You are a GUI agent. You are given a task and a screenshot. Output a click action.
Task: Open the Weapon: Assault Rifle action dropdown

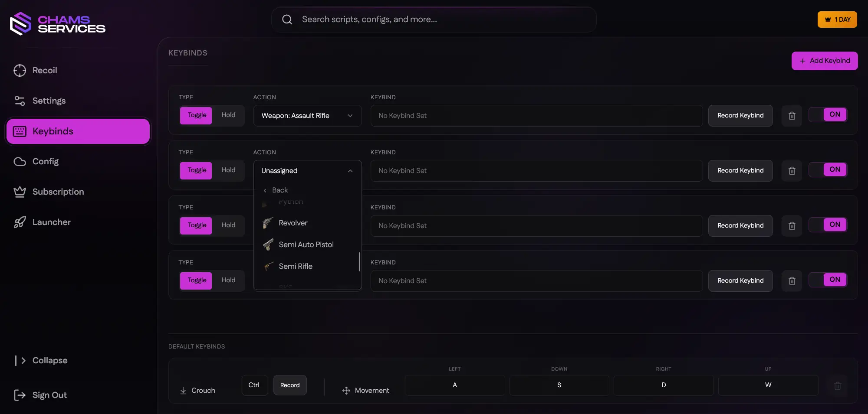click(307, 116)
